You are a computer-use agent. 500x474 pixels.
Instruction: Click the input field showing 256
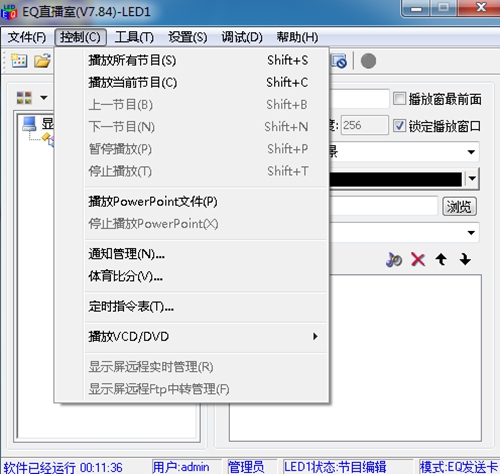point(365,125)
